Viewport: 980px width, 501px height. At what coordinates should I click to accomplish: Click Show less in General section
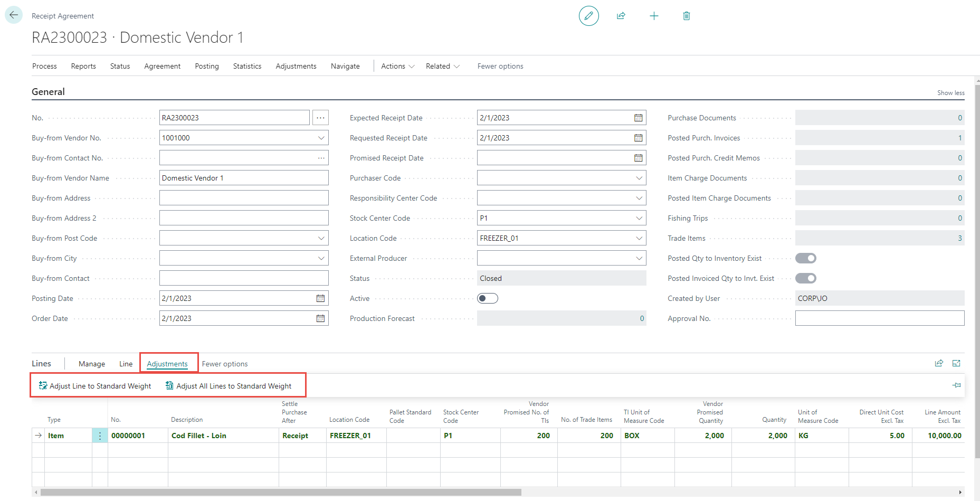click(x=950, y=93)
